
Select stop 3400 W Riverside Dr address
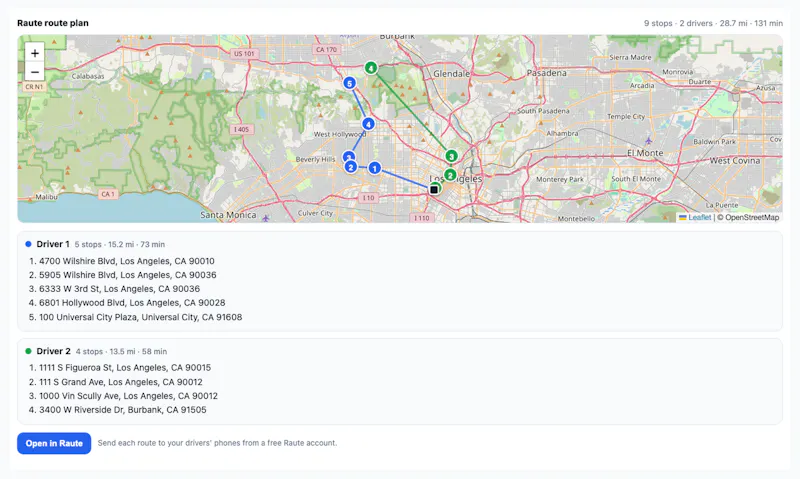122,410
